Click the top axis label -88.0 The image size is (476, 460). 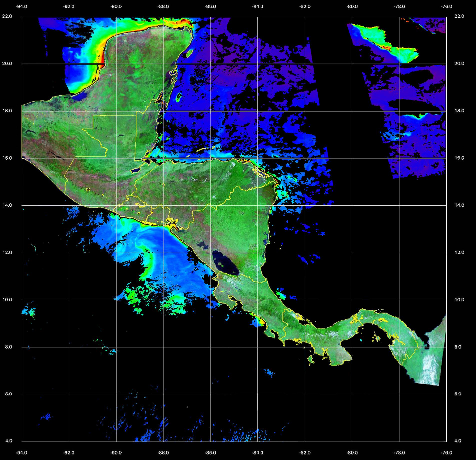click(x=163, y=7)
